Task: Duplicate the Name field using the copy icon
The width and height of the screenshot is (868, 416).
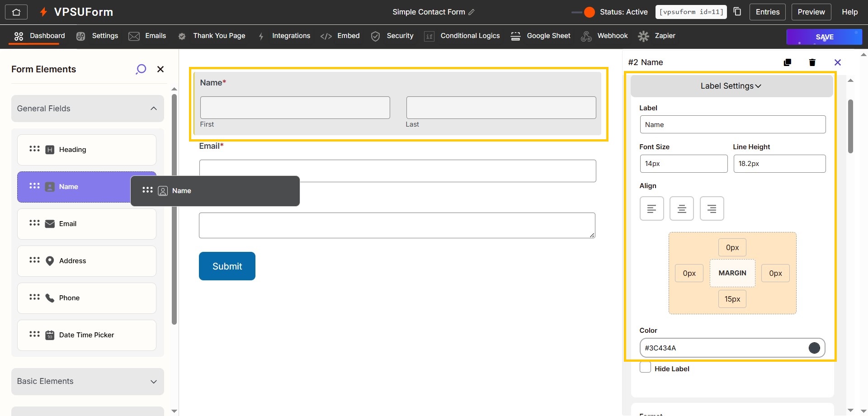Action: click(x=788, y=62)
